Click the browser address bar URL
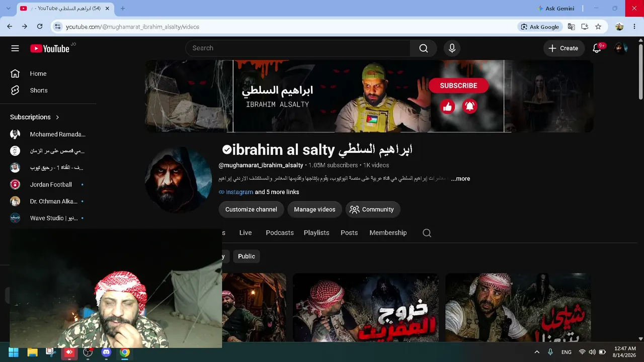This screenshot has width=644, height=362. click(x=132, y=27)
